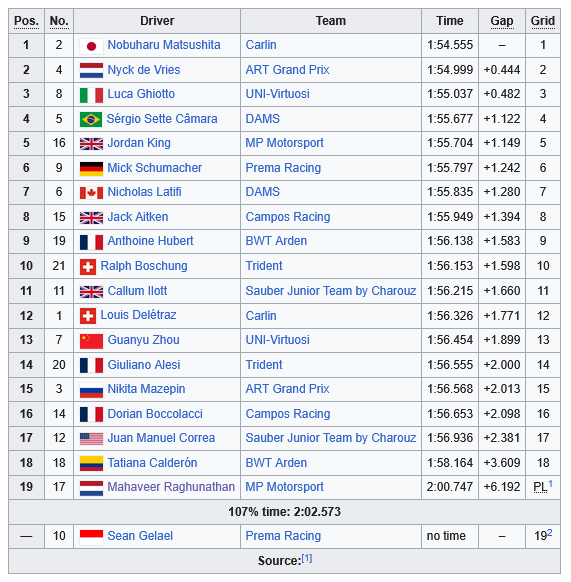Select the 'no time' cell for Gelael

[450, 536]
